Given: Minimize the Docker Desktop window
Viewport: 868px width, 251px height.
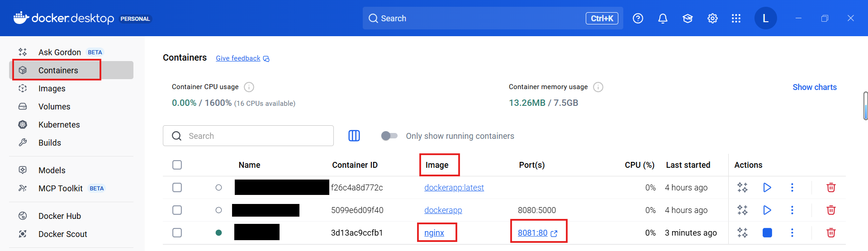Looking at the screenshot, I should [798, 18].
